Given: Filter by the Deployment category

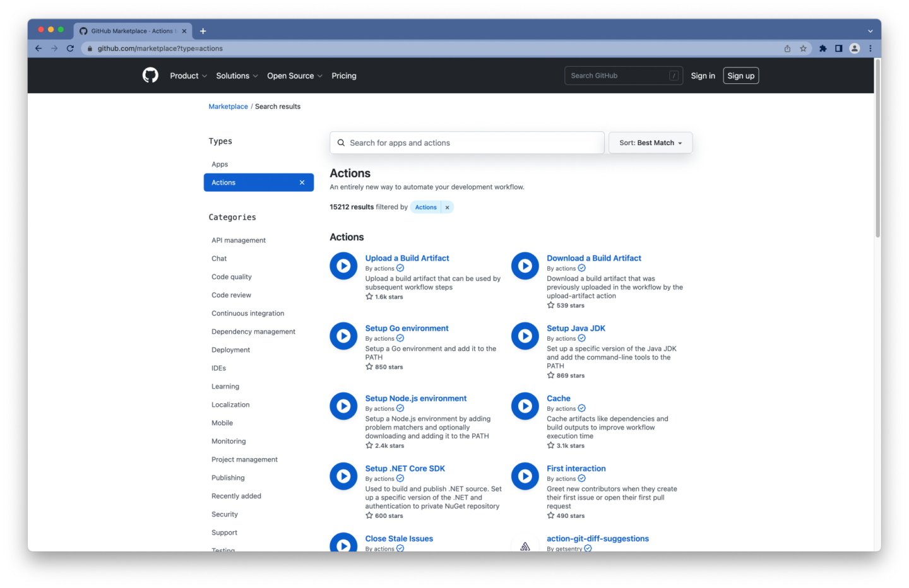Looking at the screenshot, I should click(x=230, y=350).
